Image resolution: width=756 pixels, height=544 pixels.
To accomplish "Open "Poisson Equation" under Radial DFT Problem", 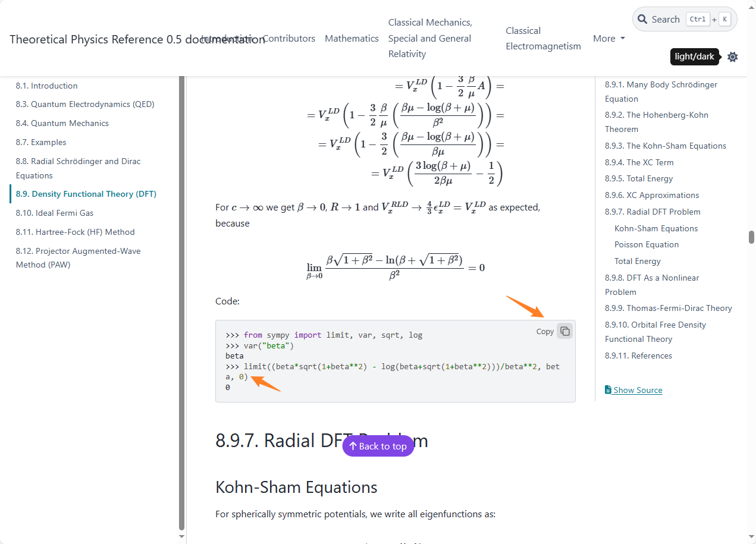I will (x=646, y=244).
